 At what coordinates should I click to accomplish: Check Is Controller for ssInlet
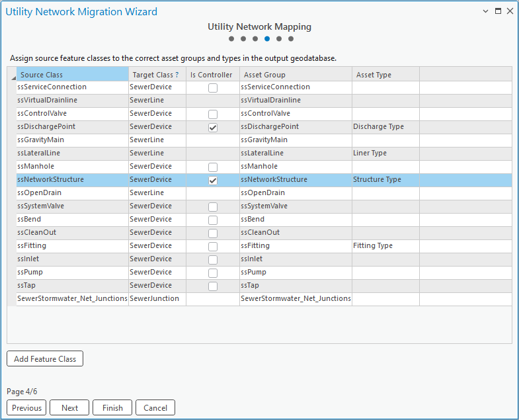pos(213,260)
